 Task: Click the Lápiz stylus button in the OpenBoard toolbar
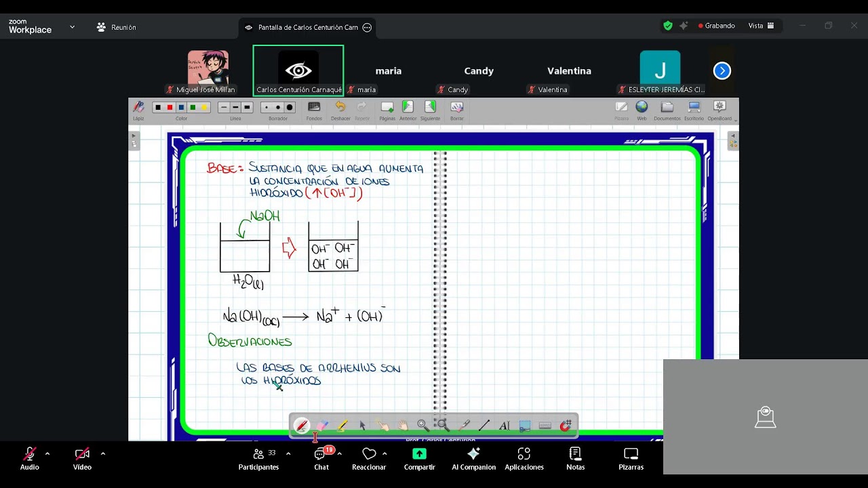click(x=138, y=110)
